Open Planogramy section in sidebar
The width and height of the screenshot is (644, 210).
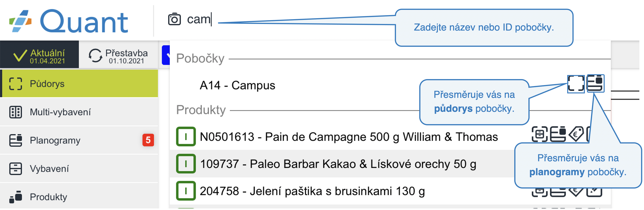[x=79, y=140]
